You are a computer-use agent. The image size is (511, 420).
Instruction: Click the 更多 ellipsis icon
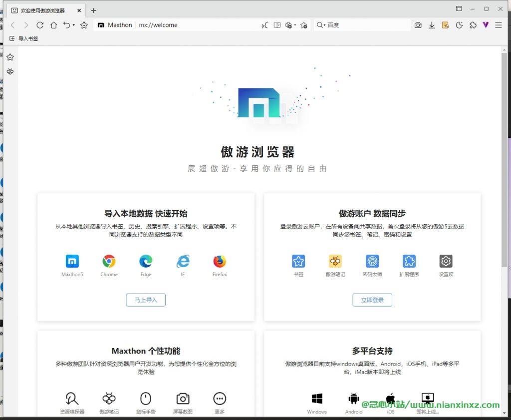tap(220, 399)
